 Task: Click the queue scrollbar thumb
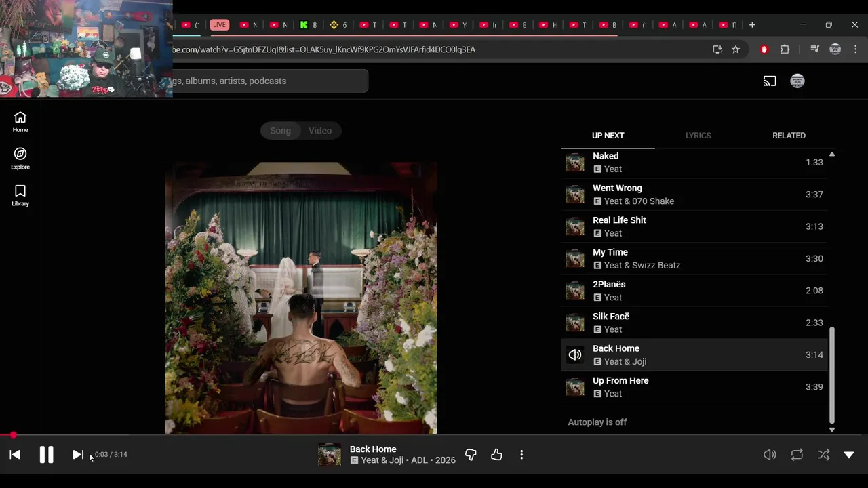coord(832,375)
